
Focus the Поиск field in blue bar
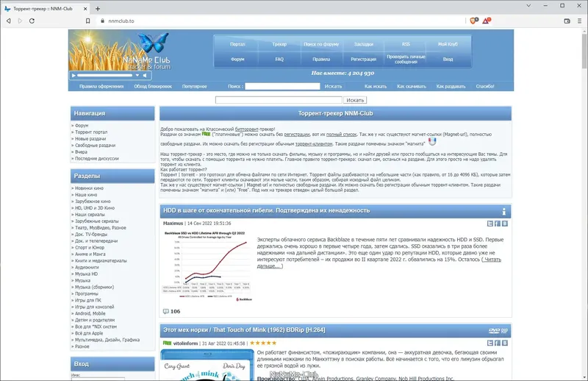pyautogui.click(x=282, y=86)
